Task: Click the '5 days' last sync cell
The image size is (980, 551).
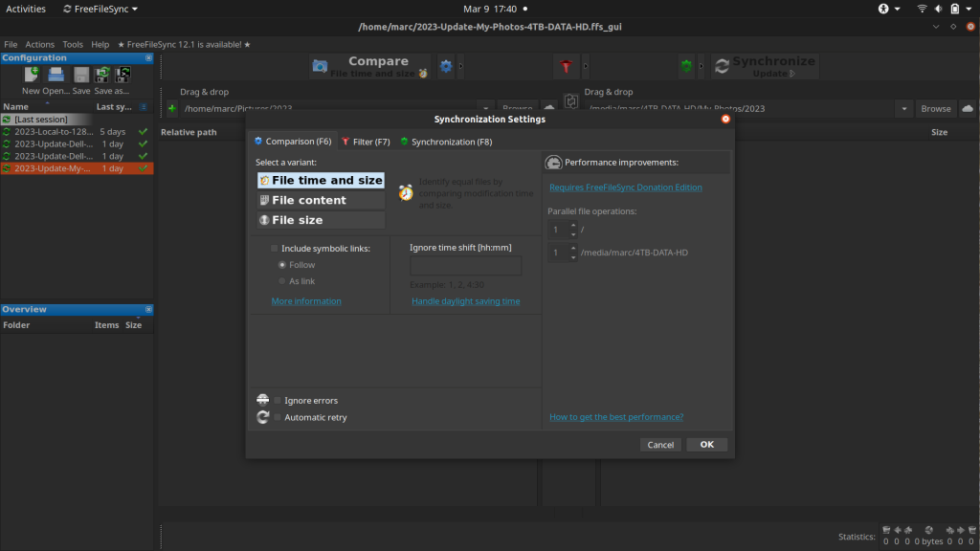Action: pyautogui.click(x=113, y=132)
